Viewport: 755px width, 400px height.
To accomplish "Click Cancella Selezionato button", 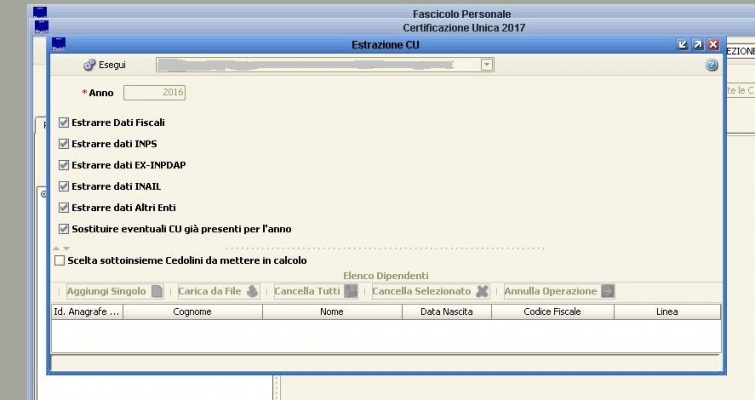I will 430,291.
